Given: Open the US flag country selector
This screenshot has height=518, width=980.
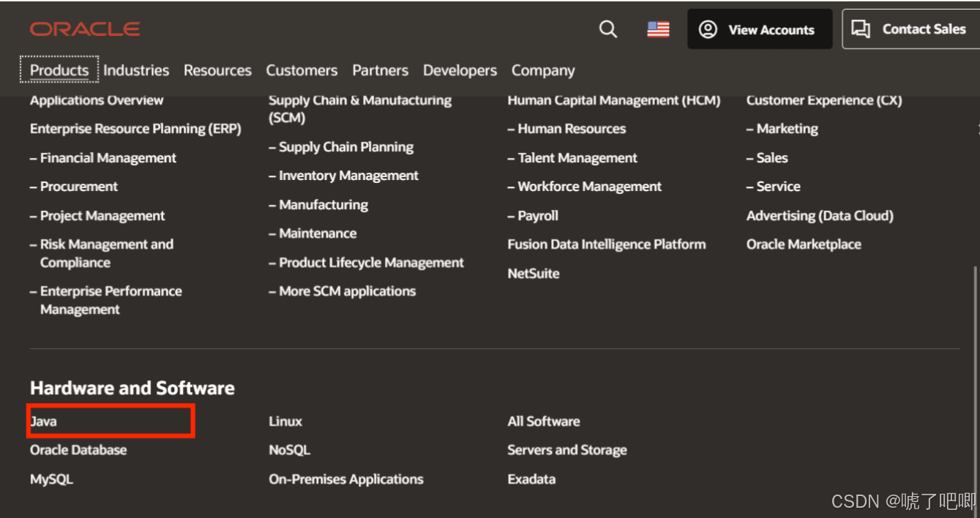Looking at the screenshot, I should click(658, 29).
